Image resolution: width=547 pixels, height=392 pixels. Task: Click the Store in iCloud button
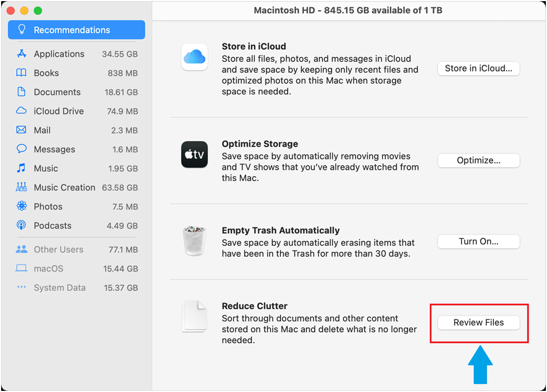tap(479, 68)
